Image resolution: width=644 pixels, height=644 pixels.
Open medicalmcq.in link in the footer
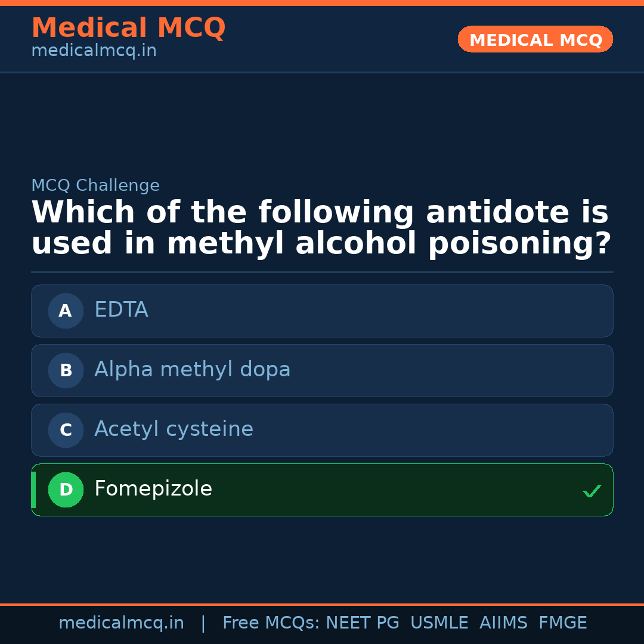pos(121,623)
